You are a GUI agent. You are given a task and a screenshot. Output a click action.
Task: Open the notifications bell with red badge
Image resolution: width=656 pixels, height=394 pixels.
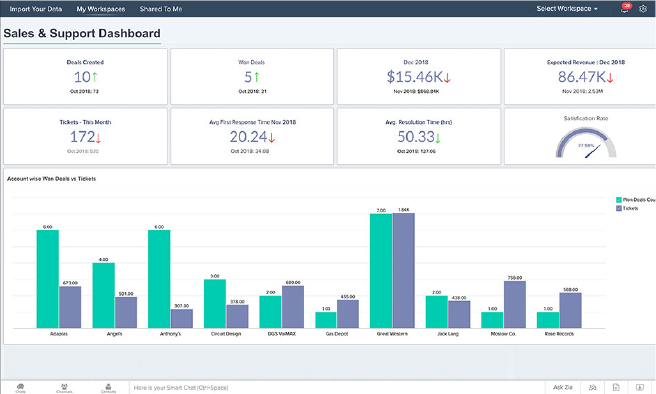(x=625, y=8)
